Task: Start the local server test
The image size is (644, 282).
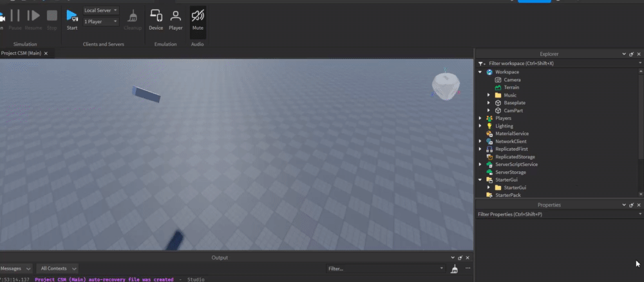Action: click(72, 19)
